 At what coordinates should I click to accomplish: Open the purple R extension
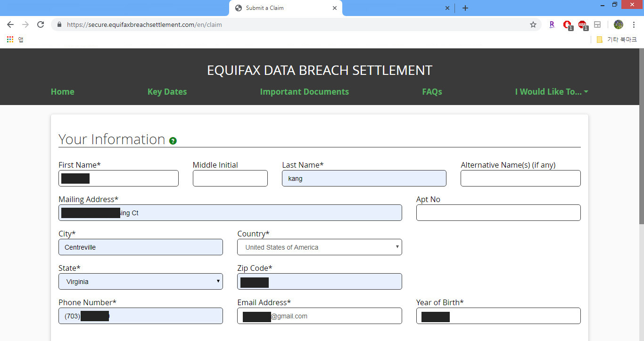552,24
